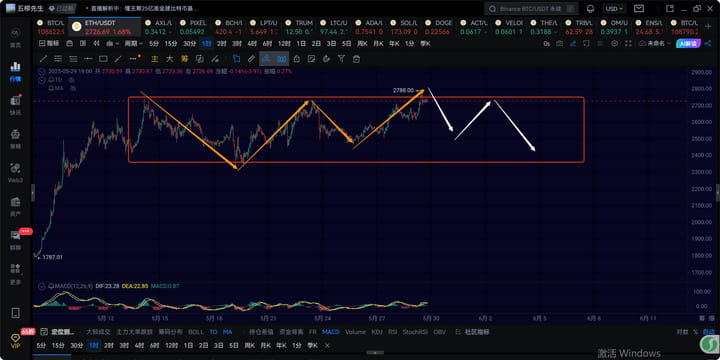The height and width of the screenshot is (360, 720).
Task: Open the USD currency dropdown
Action: click(614, 9)
